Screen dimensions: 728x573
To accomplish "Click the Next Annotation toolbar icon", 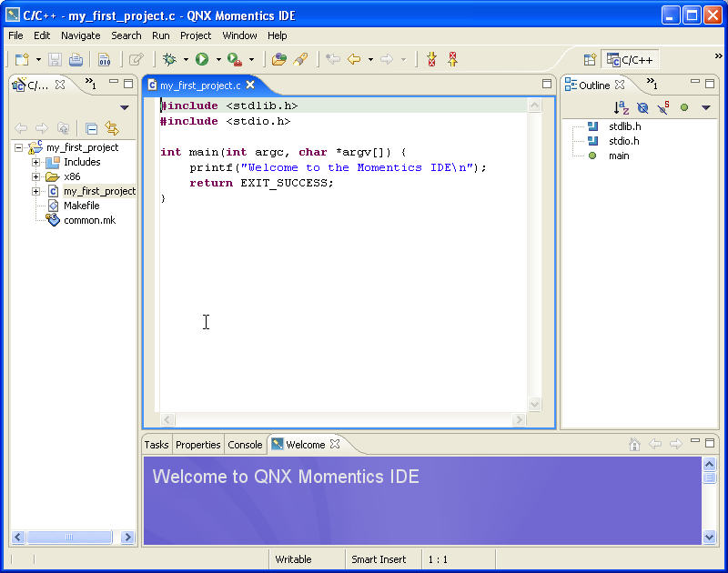I will (x=431, y=59).
